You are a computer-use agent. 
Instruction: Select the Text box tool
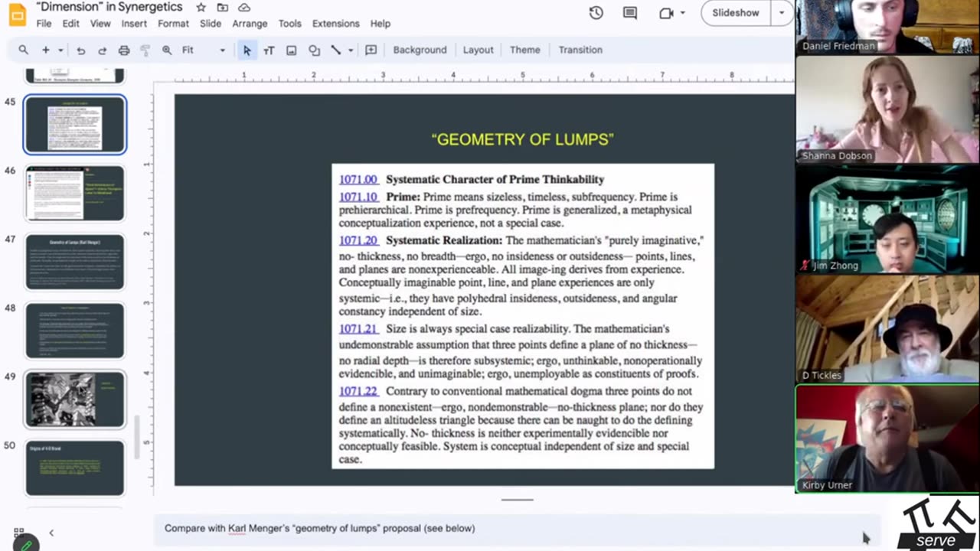[x=269, y=50]
